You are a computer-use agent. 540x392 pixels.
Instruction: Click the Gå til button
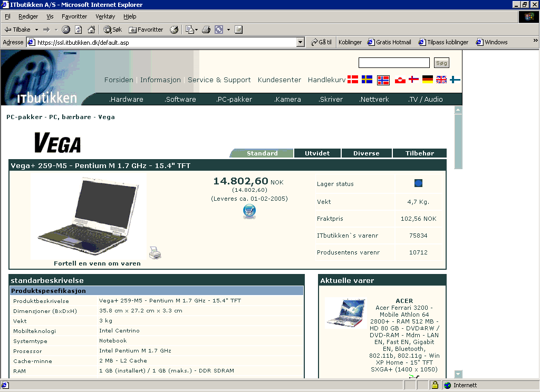pos(321,42)
